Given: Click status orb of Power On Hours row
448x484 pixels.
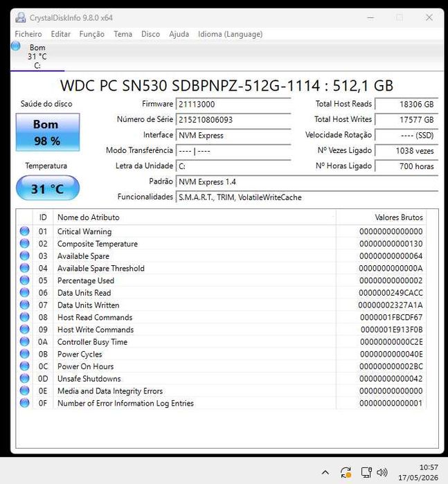Looking at the screenshot, I should pos(25,366).
